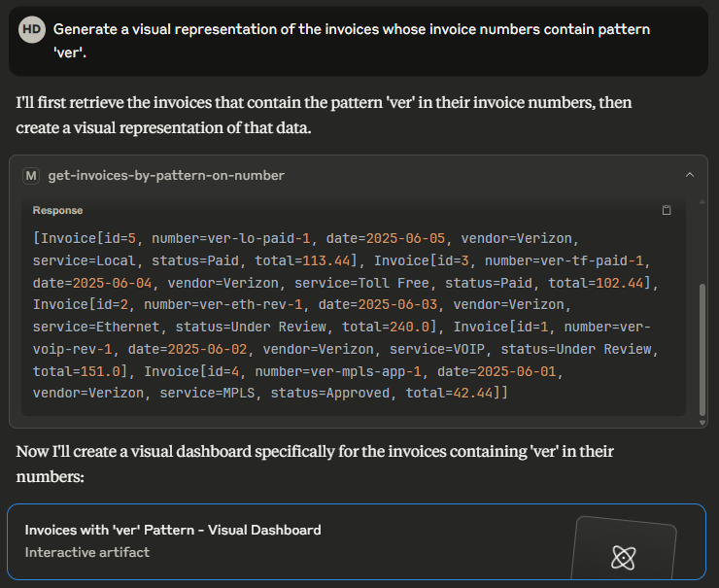Screen dimensions: 719x588
Task: Click the date=2025-06-05 value
Action: tap(386, 238)
